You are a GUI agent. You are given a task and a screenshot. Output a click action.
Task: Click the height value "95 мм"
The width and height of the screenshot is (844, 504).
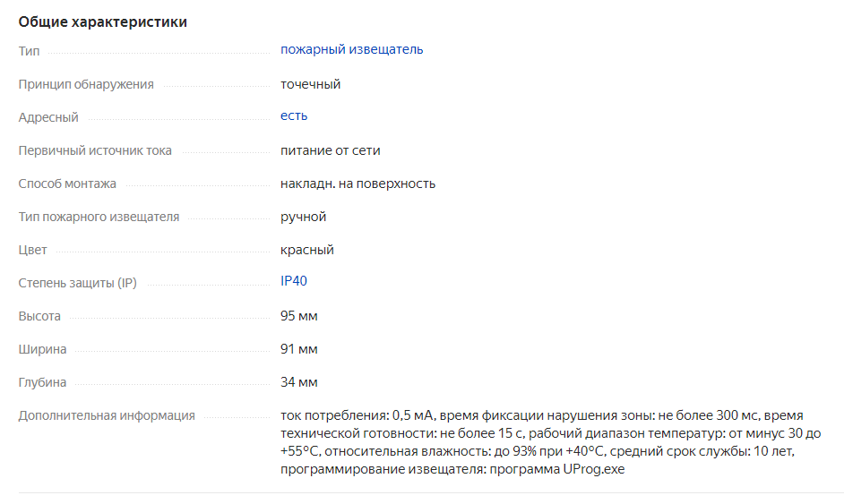pyautogui.click(x=299, y=317)
